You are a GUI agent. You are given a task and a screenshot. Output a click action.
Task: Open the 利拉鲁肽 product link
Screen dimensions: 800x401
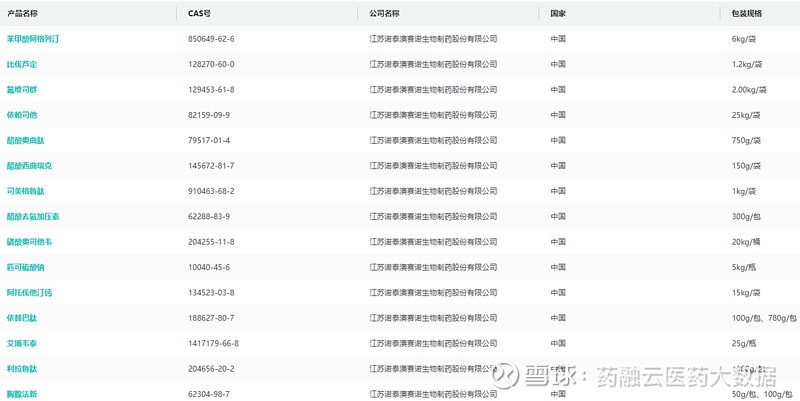pos(22,369)
